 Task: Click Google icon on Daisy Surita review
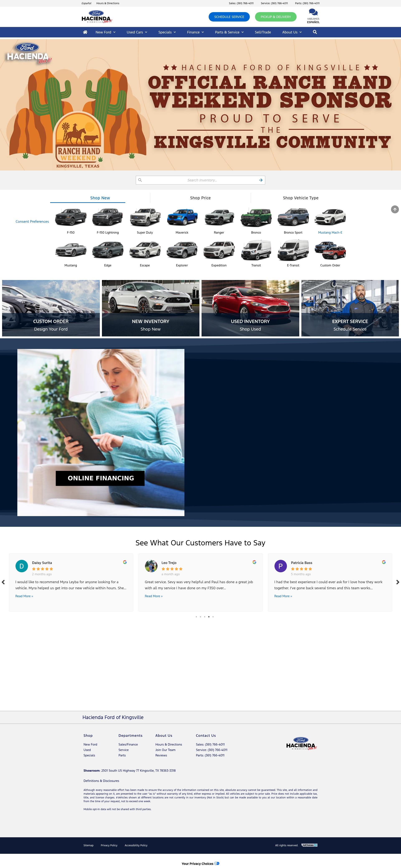(125, 562)
